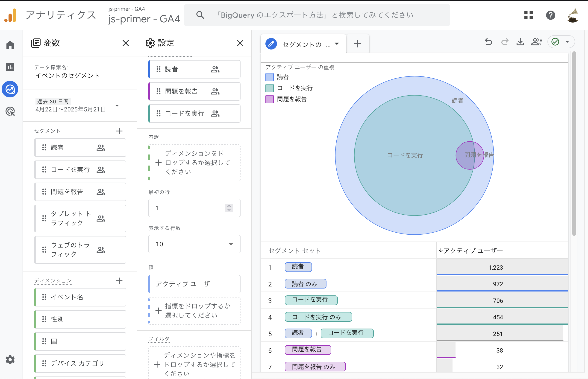Viewport: 588px width, 379px height.
Task: Click the Analytics logo icon
Action: pyautogui.click(x=10, y=15)
